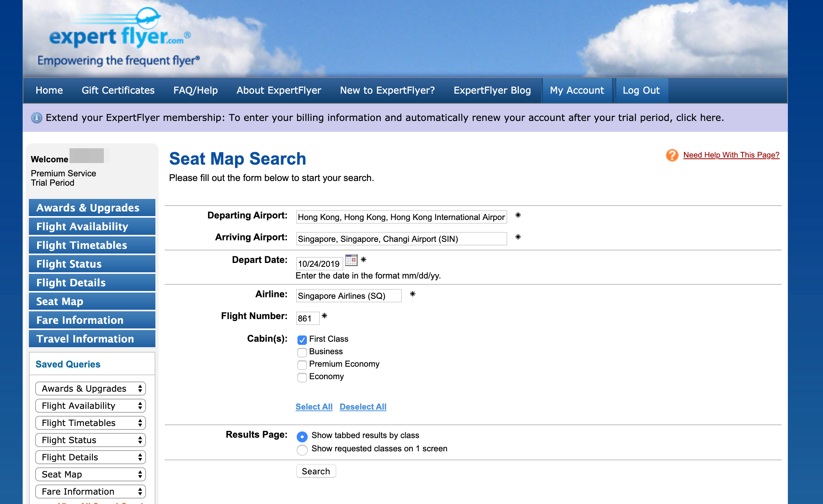Open Flight Status sidebar section
823x504 pixels.
tap(92, 264)
